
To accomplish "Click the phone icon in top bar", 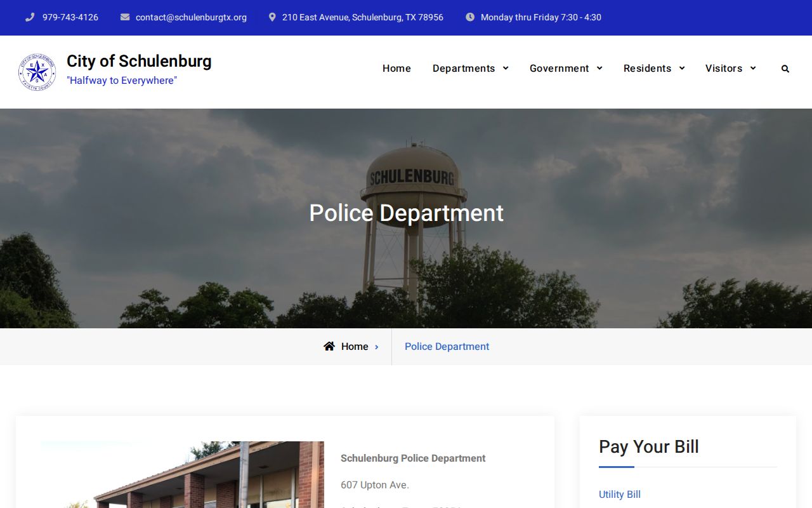I will coord(30,17).
